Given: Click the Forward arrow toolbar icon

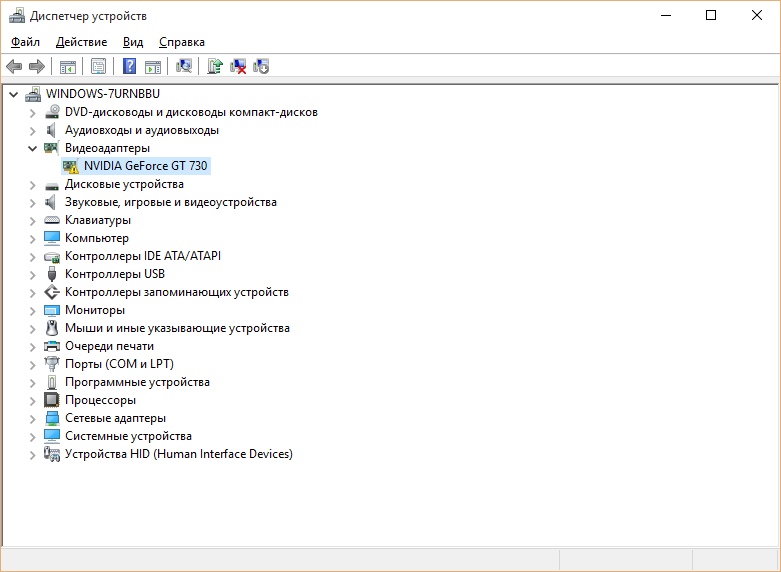Looking at the screenshot, I should [x=37, y=66].
